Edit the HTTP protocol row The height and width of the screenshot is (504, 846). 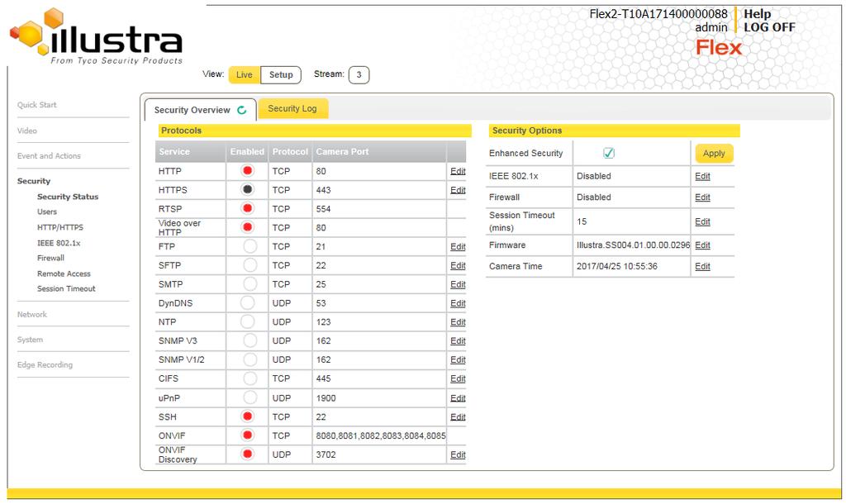[x=458, y=171]
